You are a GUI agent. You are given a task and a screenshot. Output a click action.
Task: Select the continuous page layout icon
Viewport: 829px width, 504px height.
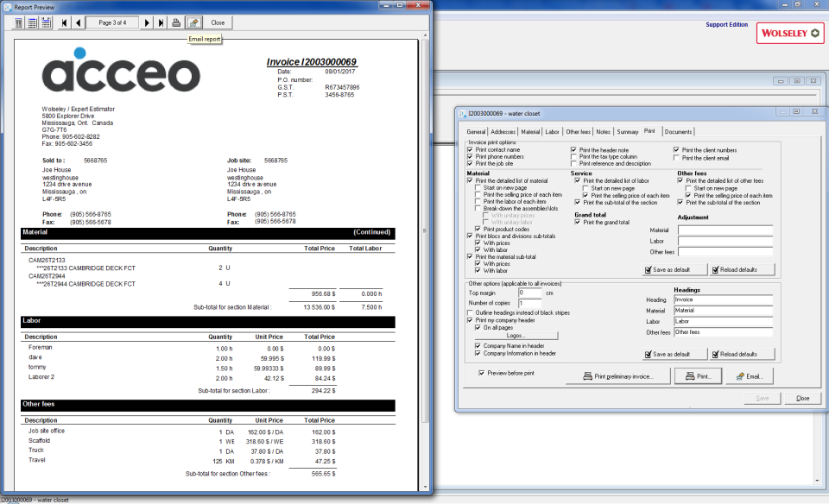[x=47, y=22]
